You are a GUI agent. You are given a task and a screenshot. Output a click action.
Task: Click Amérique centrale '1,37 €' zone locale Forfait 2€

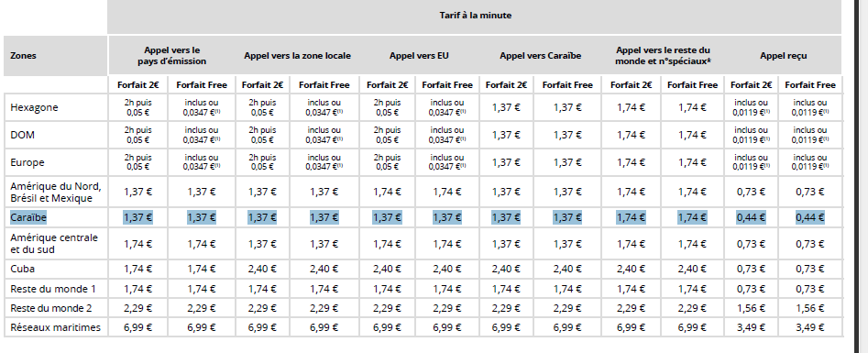click(x=262, y=244)
